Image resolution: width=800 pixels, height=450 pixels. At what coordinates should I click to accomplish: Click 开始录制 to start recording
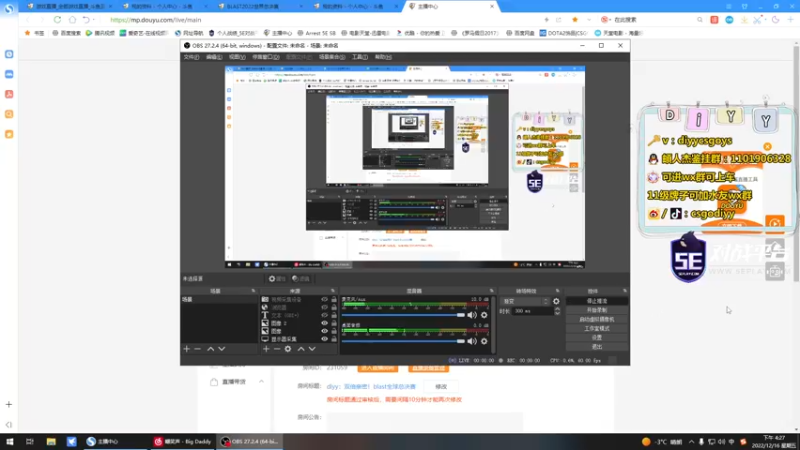(597, 310)
